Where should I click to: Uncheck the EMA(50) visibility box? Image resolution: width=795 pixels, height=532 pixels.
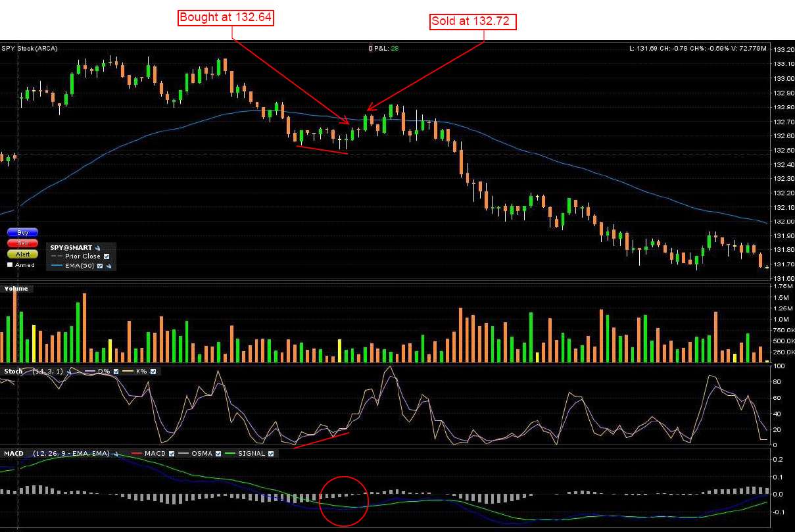click(x=101, y=266)
